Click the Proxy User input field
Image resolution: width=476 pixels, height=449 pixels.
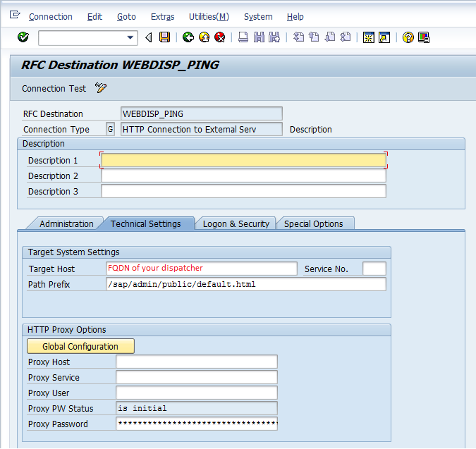tap(197, 393)
